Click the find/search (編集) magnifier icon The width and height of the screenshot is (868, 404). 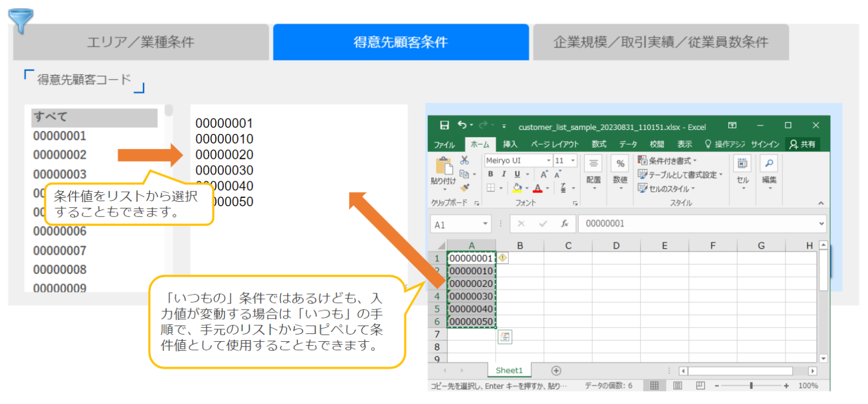[x=769, y=164]
